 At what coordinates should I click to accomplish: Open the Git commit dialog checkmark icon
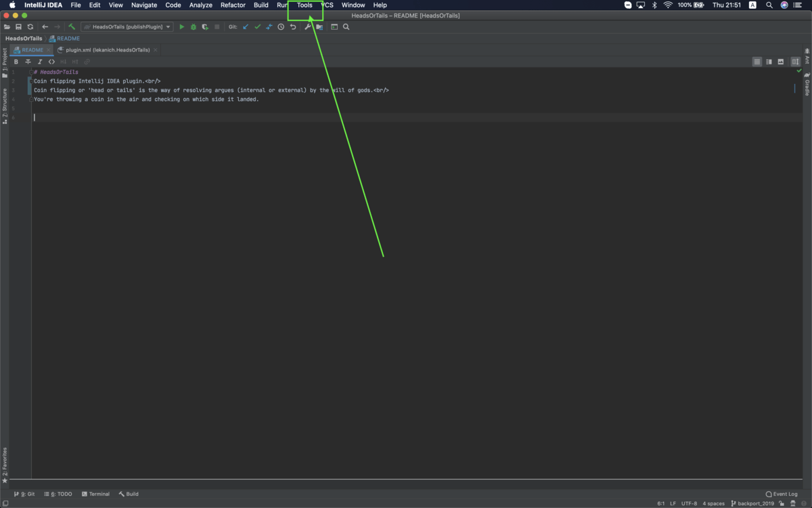click(258, 26)
